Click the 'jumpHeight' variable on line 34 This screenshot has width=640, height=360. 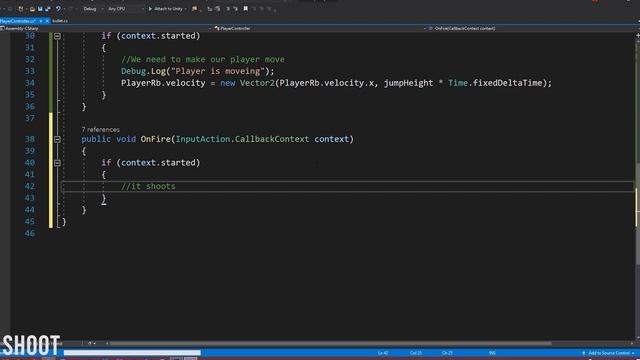click(x=408, y=83)
